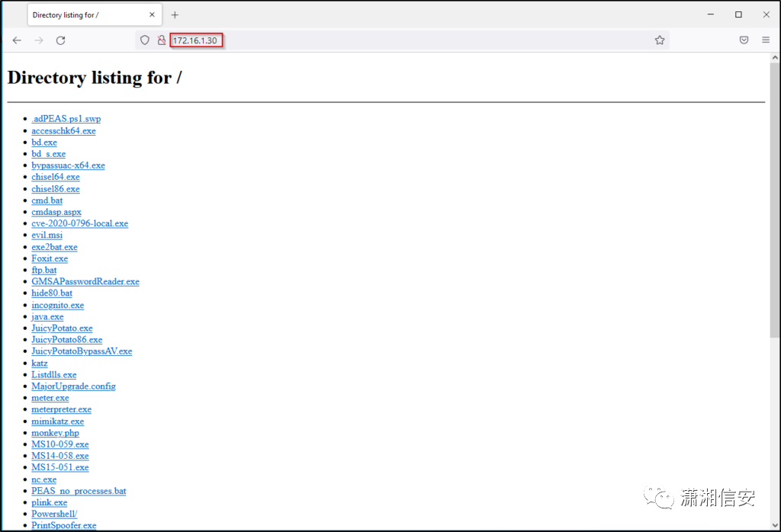Screen dimensions: 781x532
Task: Download cve-2020-0796-local.exe
Action: [x=79, y=223]
